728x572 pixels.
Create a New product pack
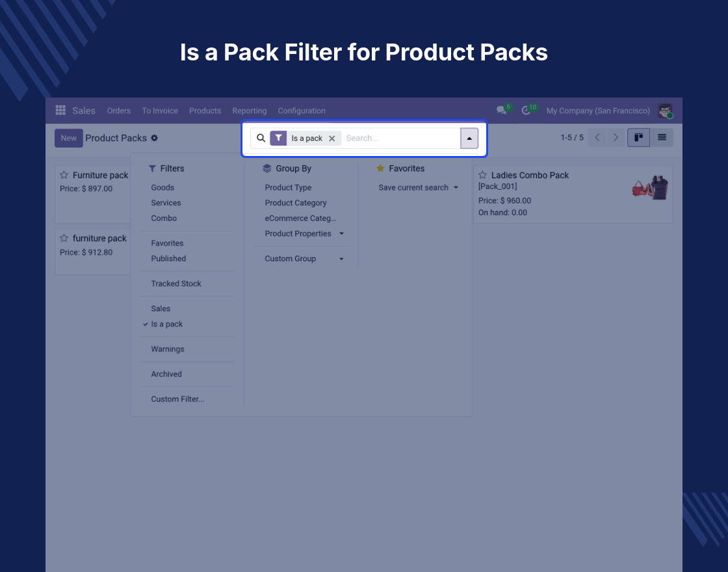69,138
